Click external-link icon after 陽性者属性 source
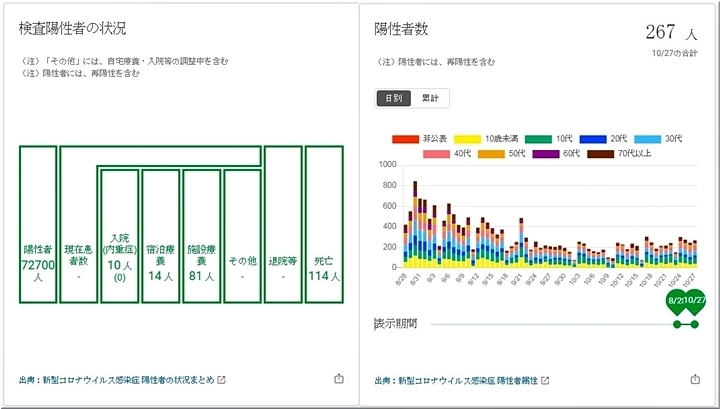This screenshot has height=409, width=720. click(x=545, y=380)
